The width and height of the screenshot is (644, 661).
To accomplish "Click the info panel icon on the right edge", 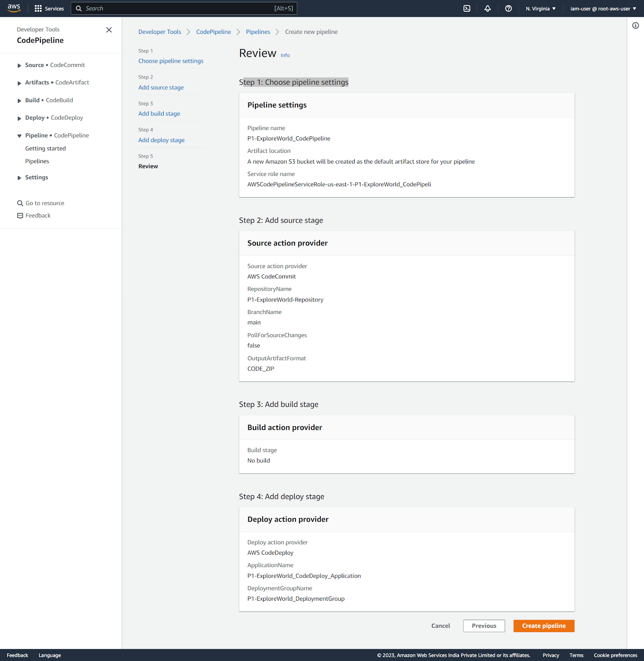I will coord(636,26).
